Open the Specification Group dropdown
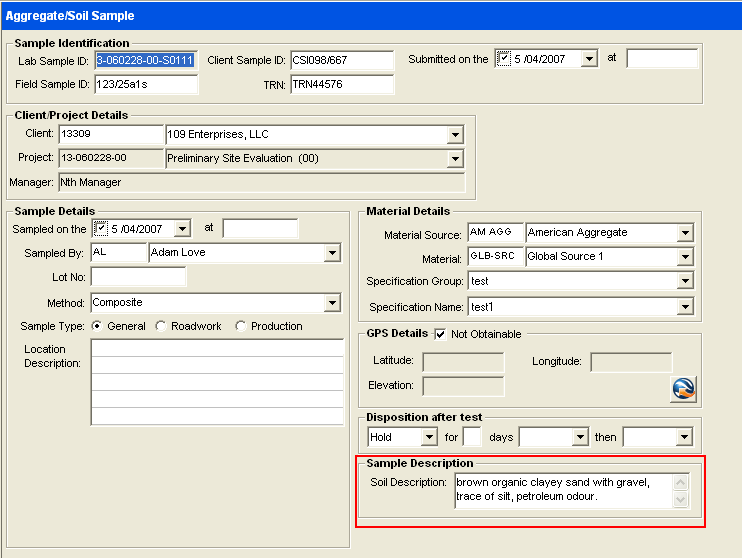 (684, 282)
